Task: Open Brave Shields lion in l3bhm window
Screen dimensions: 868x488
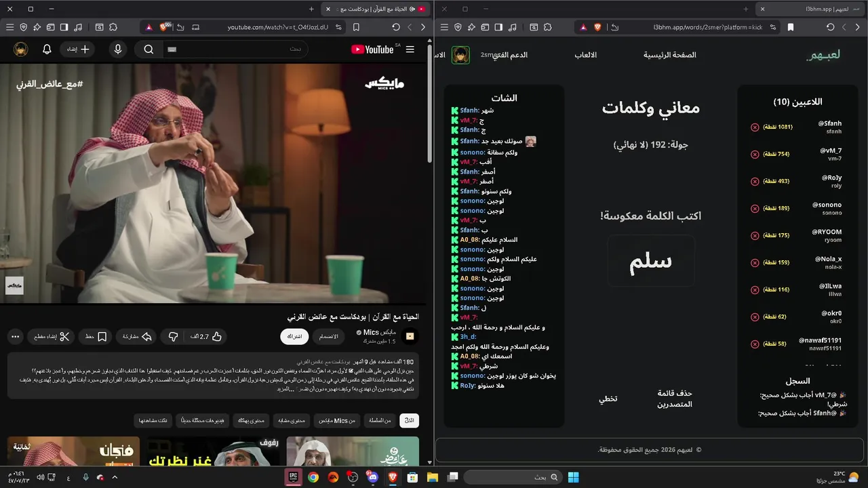Action: (598, 27)
